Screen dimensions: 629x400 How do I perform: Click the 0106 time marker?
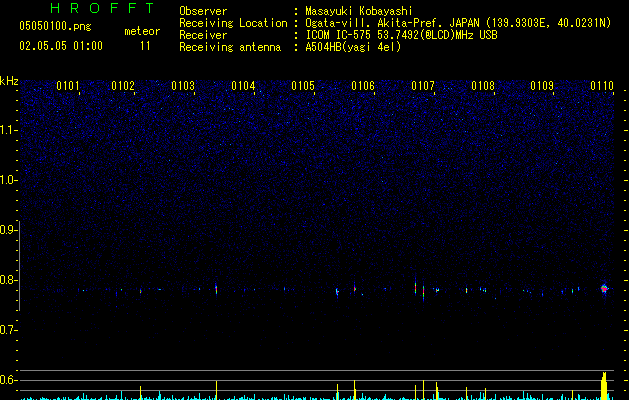[x=363, y=86]
